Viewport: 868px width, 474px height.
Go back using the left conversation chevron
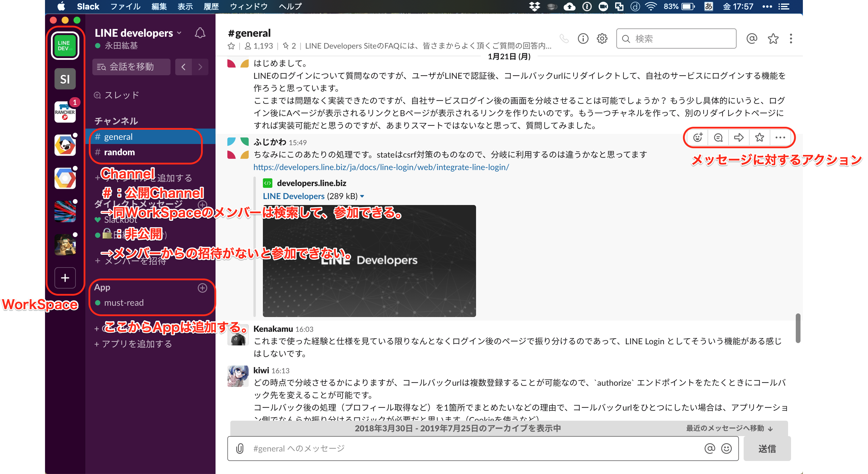pyautogui.click(x=184, y=67)
